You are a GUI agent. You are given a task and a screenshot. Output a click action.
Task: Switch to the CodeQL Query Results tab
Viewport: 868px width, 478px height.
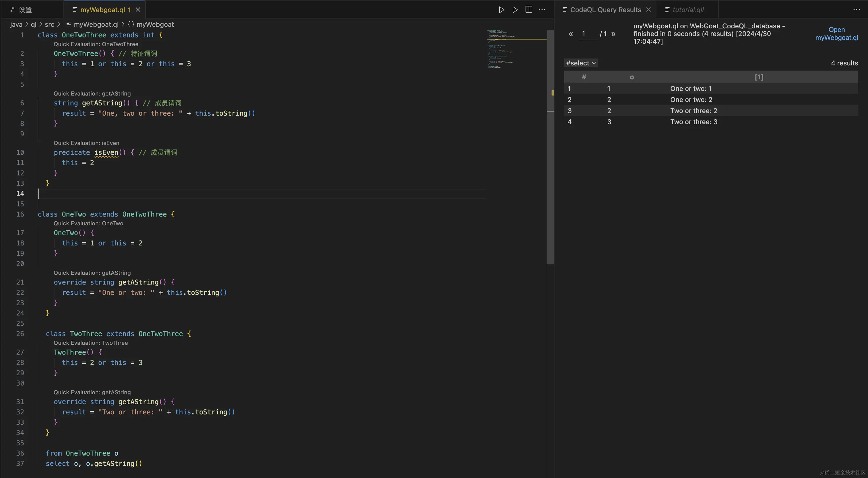[606, 10]
